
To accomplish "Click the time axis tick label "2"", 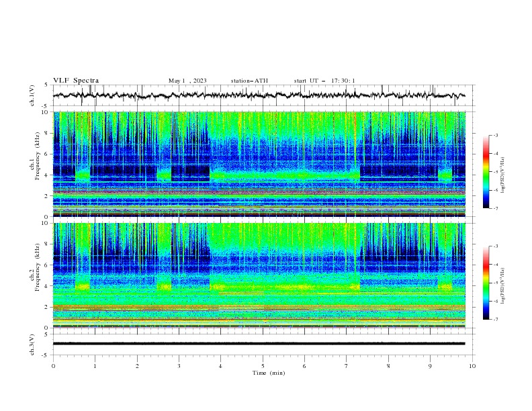I will 137,366.
